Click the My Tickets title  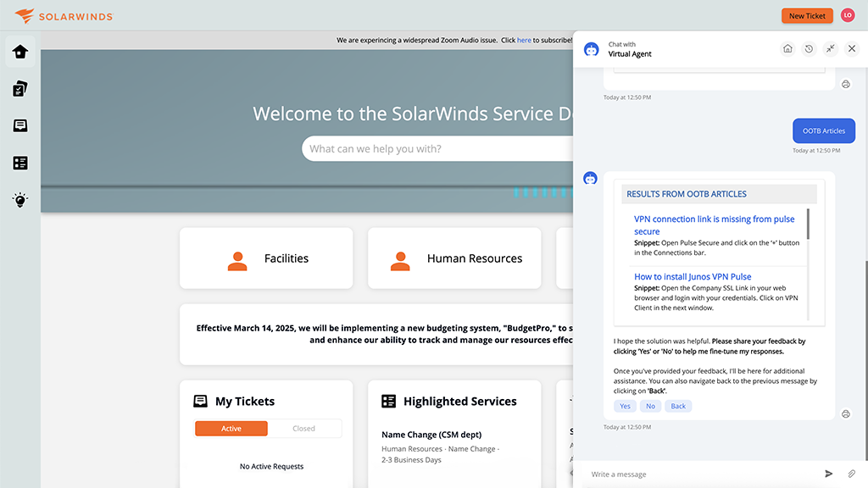click(245, 401)
